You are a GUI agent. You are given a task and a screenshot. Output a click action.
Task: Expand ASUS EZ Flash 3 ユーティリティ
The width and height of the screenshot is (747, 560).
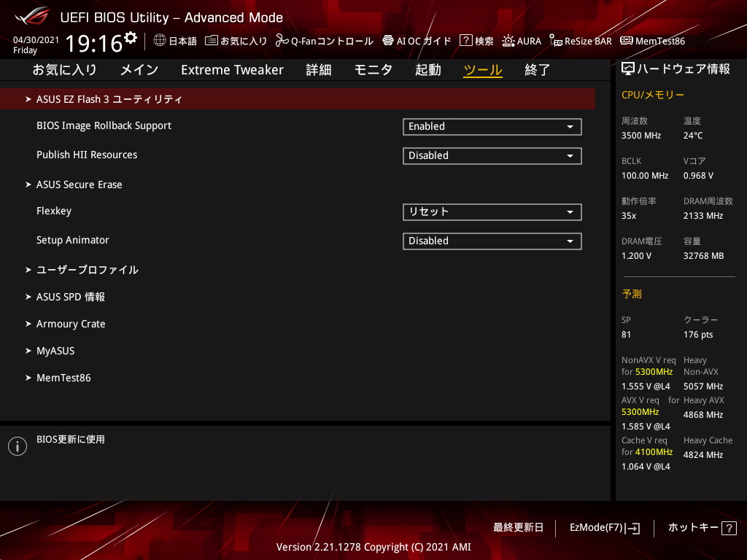pyautogui.click(x=298, y=99)
